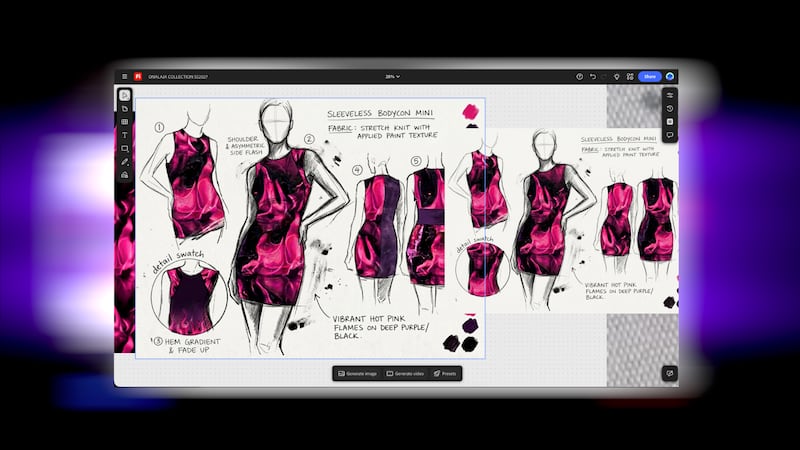This screenshot has height=450, width=800.
Task: Select the selected large fashion sketch image
Action: [310, 228]
